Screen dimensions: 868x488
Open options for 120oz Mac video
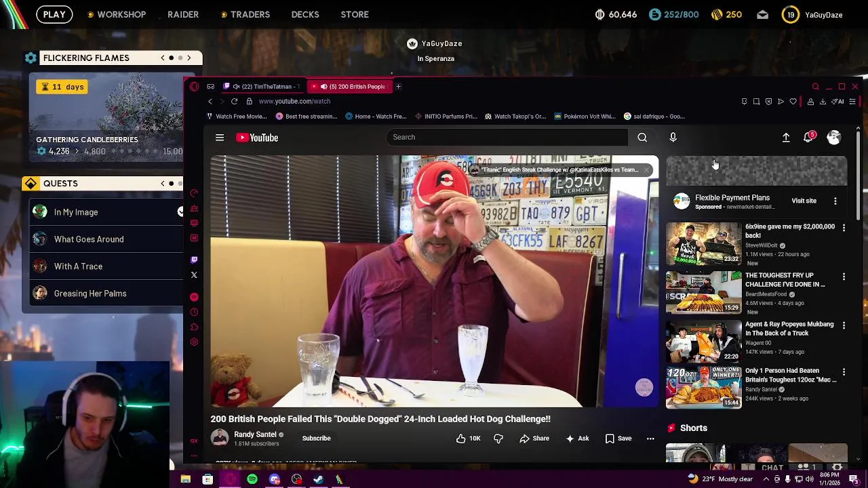844,372
